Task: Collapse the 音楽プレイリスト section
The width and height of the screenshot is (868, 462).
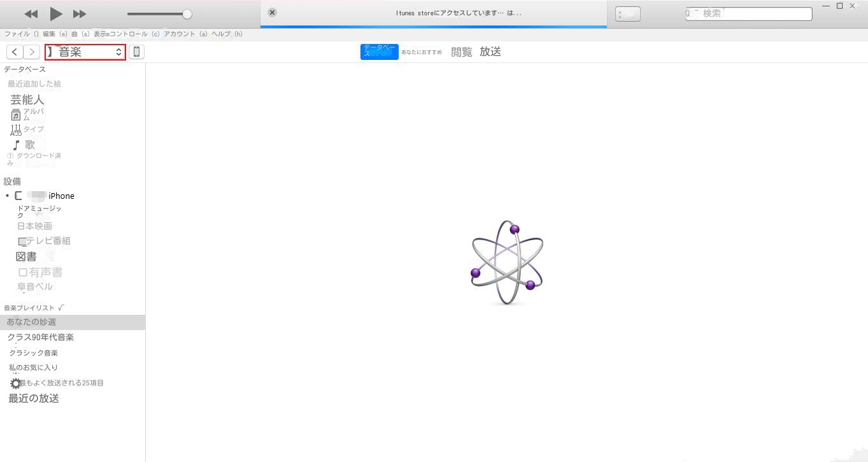Action: tap(60, 308)
